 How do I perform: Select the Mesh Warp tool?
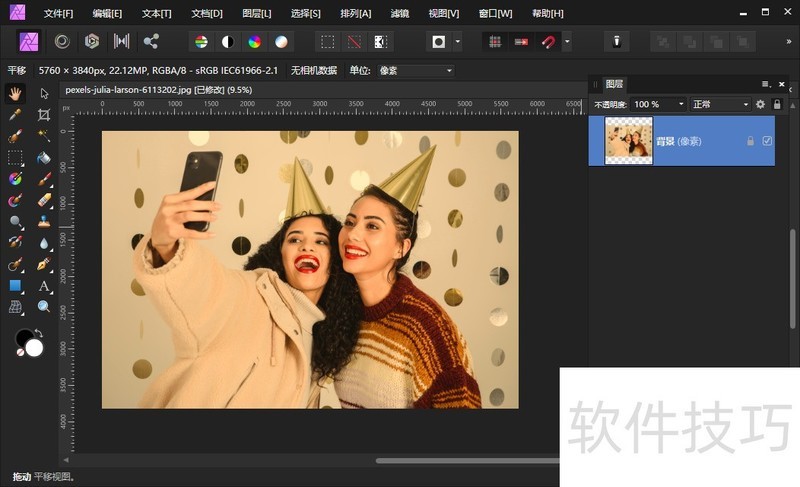15,306
